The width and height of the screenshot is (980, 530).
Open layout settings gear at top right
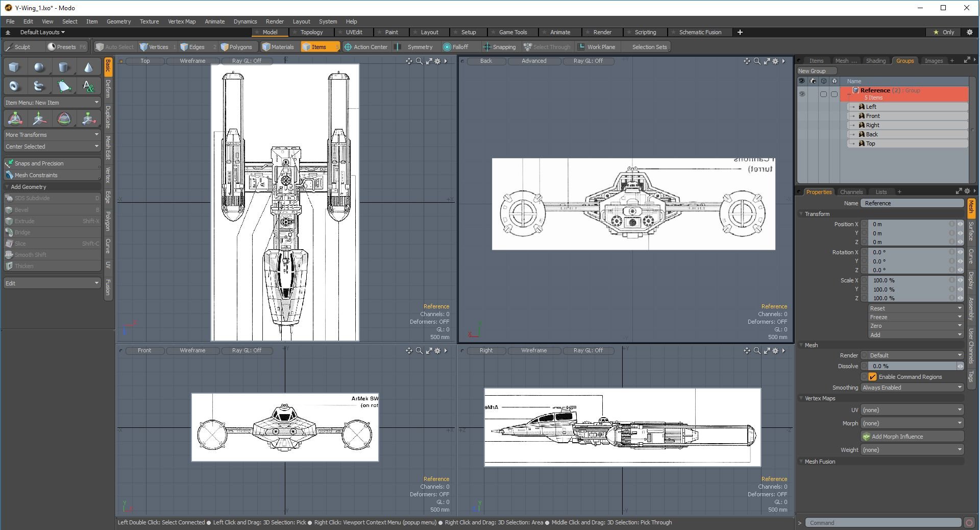(970, 32)
